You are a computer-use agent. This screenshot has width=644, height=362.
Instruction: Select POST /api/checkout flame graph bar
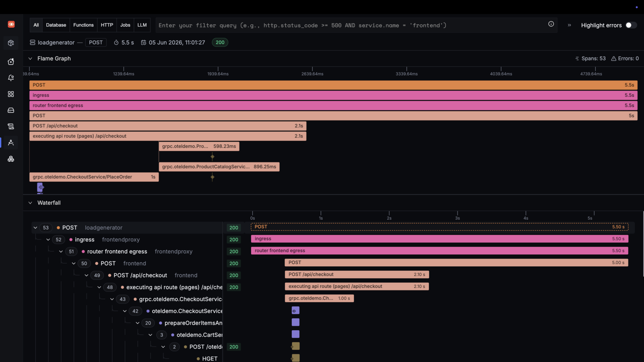click(x=168, y=126)
